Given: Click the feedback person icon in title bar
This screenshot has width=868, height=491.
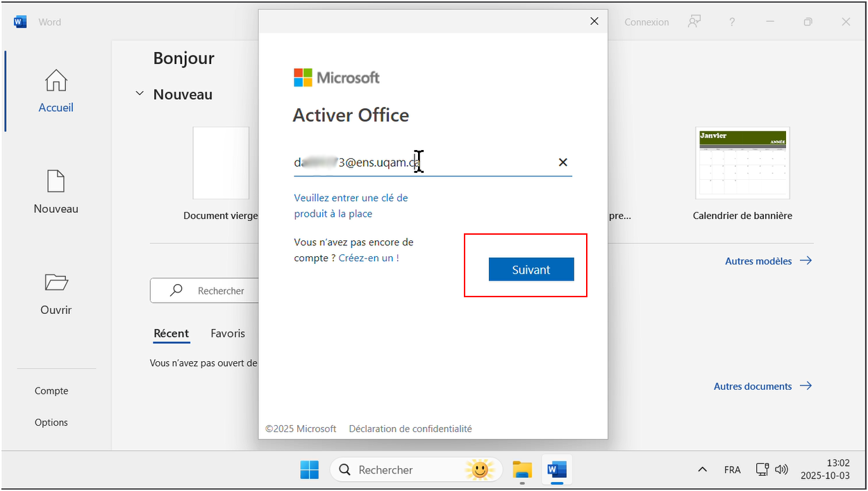Looking at the screenshot, I should pyautogui.click(x=694, y=22).
